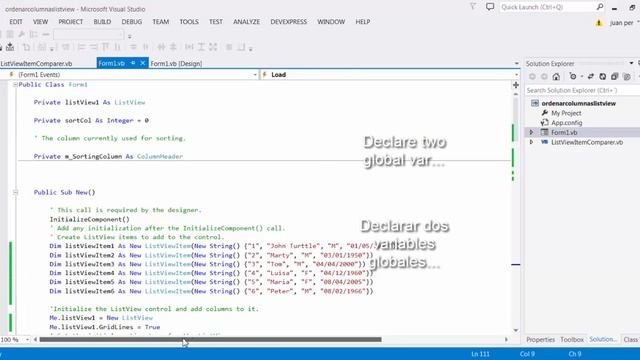
Task: Click the Quick Launch magnifier icon
Action: (x=600, y=7)
